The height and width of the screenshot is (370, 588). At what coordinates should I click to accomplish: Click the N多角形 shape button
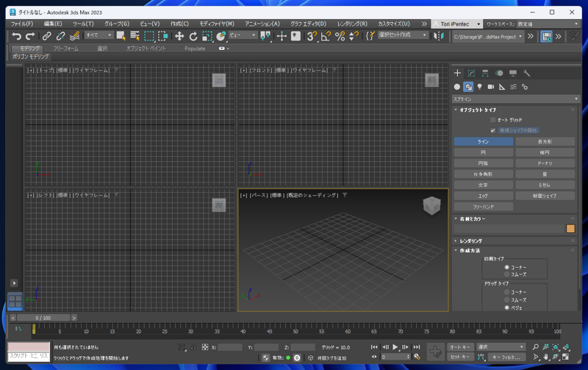coord(484,174)
